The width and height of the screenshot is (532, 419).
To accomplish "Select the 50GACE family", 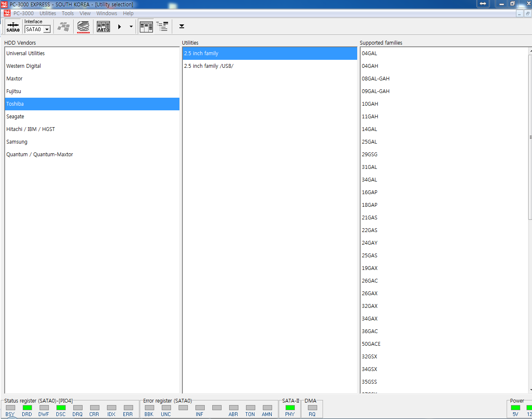I will [444, 344].
